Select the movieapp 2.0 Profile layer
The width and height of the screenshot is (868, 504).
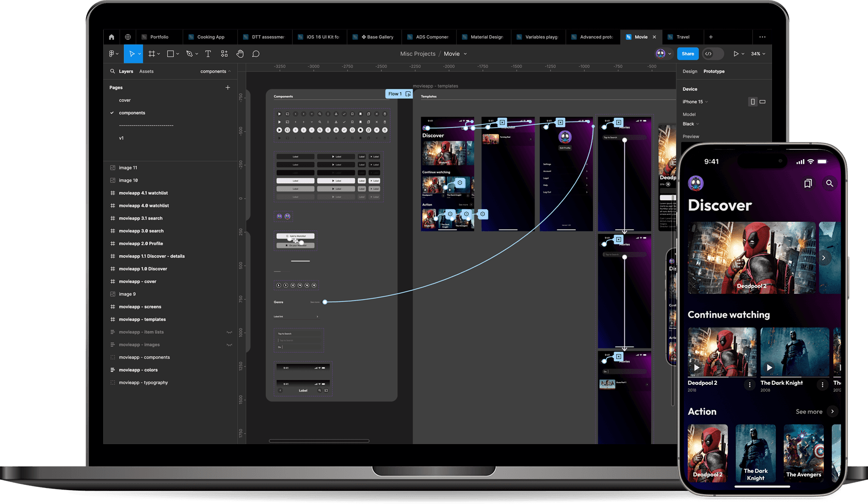141,244
